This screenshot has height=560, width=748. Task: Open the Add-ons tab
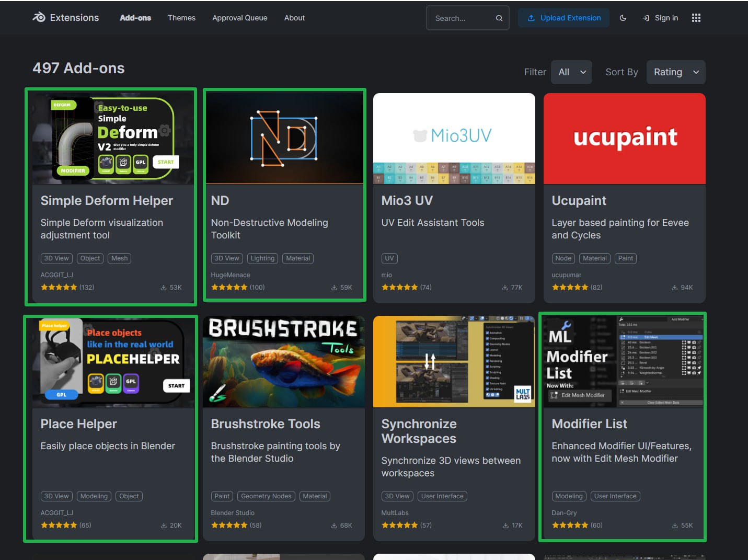[135, 18]
